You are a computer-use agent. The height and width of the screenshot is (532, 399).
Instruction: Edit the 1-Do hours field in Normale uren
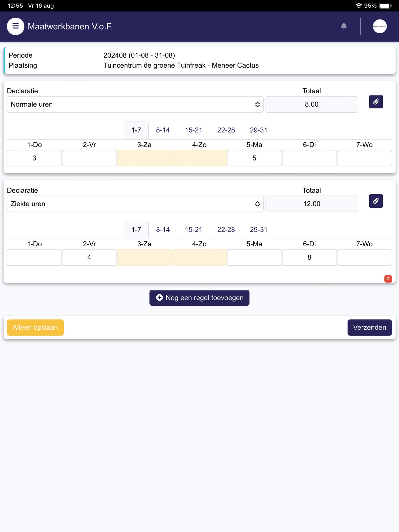pos(34,158)
